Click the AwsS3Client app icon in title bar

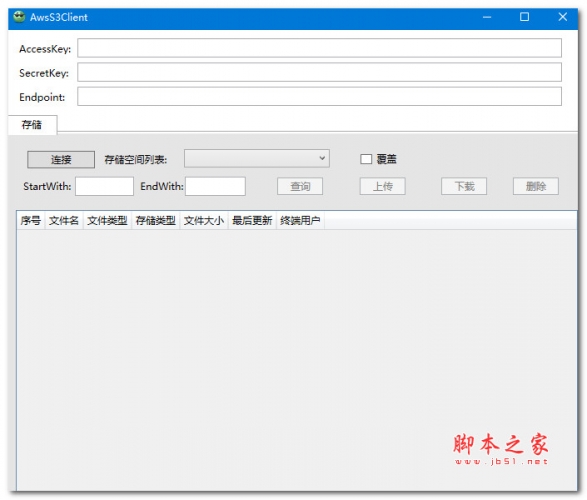coord(19,17)
